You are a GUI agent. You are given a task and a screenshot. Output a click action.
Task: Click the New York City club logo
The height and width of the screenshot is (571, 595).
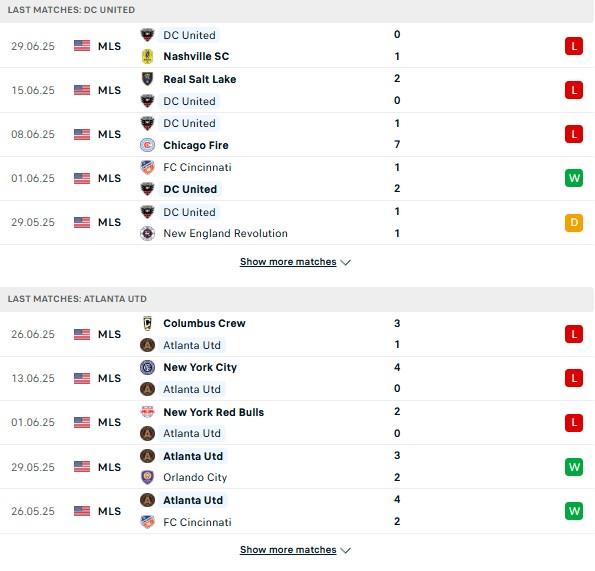(x=147, y=367)
